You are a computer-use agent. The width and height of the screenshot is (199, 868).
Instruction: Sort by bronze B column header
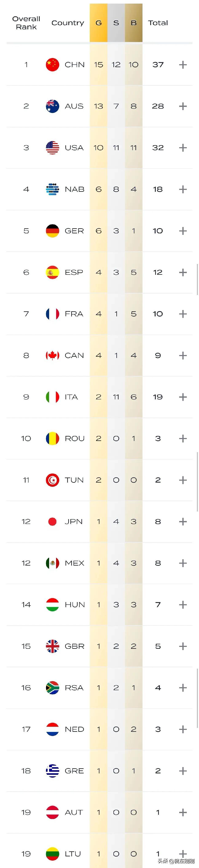pyautogui.click(x=133, y=23)
